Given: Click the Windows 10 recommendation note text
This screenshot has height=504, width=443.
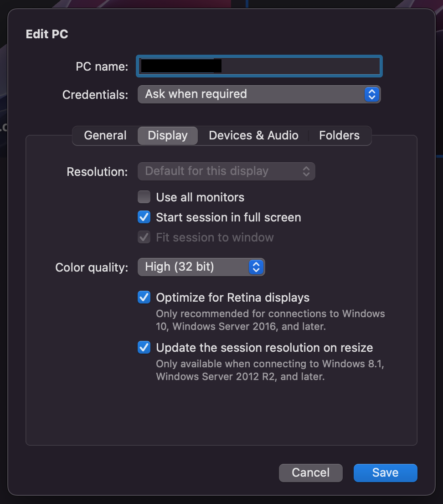Looking at the screenshot, I should point(270,320).
